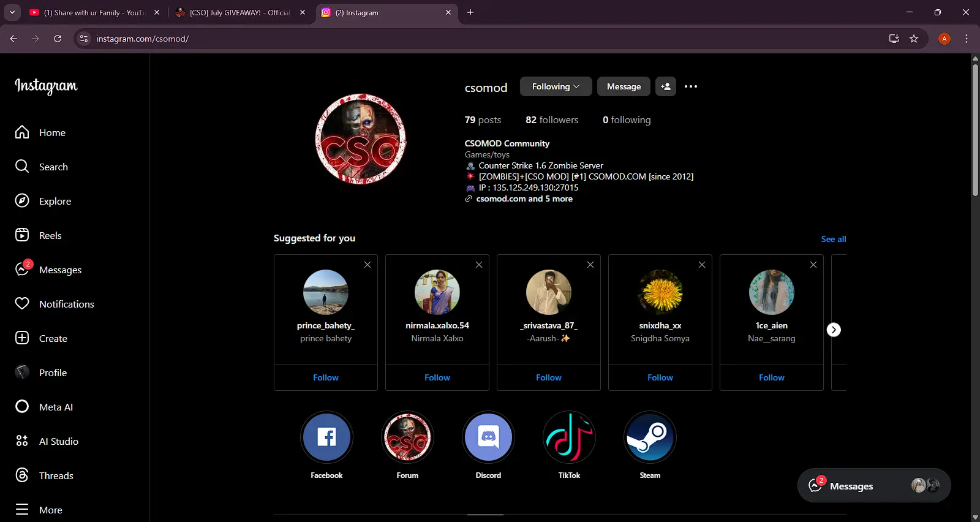The height and width of the screenshot is (522, 980).
Task: Open the TikTok highlight circle
Action: coord(569,437)
